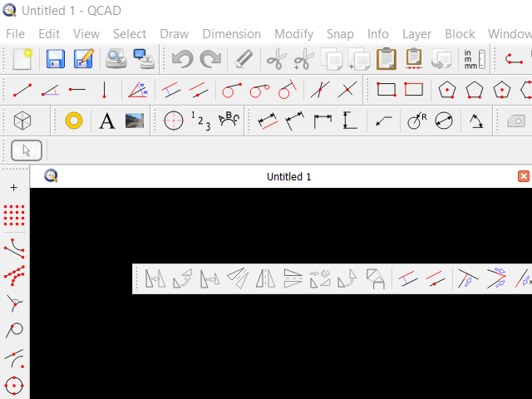Enable grid snap with the red dots icon
The width and height of the screenshot is (532, 399).
tap(14, 217)
